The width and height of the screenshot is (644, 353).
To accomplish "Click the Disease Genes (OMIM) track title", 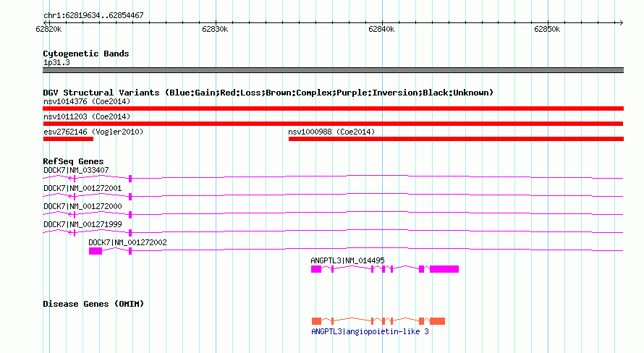I will [93, 304].
